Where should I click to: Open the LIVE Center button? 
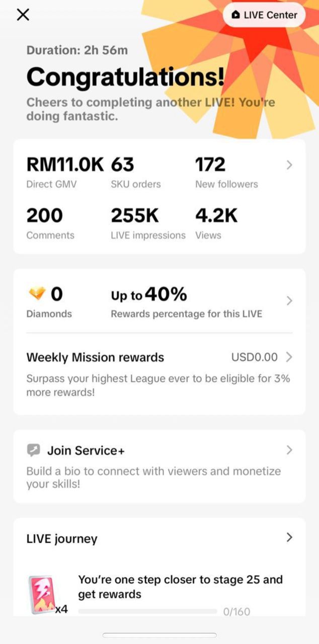[265, 15]
